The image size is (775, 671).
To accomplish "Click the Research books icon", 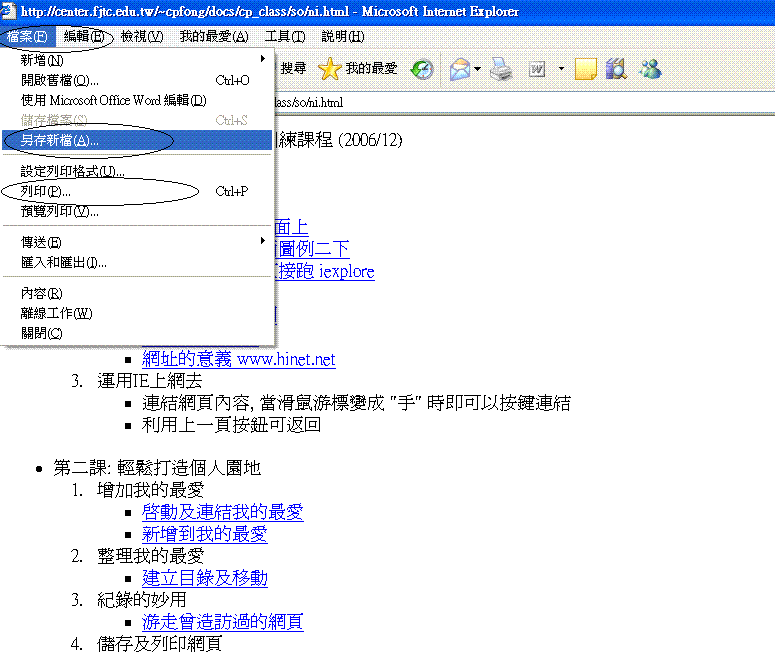I will point(615,69).
